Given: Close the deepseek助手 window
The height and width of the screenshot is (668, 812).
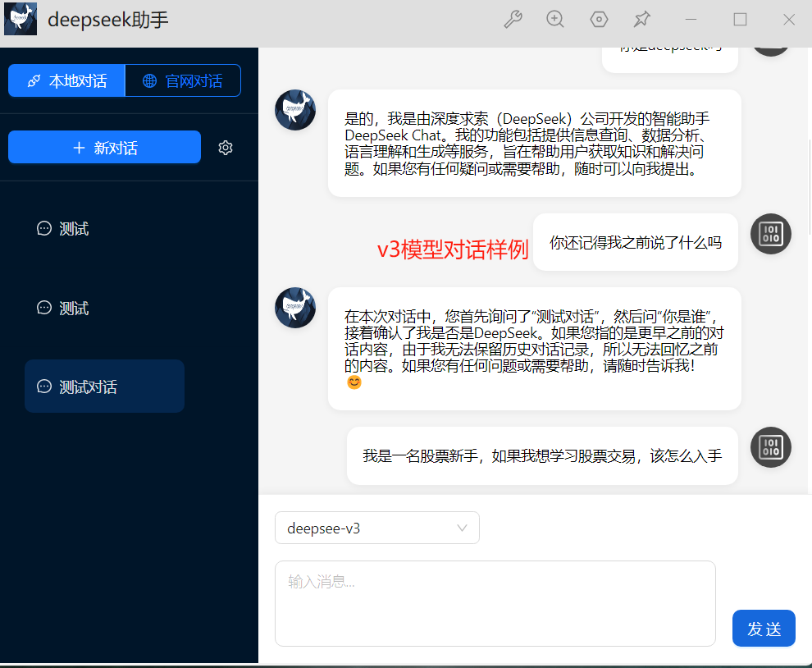Looking at the screenshot, I should coord(789,20).
